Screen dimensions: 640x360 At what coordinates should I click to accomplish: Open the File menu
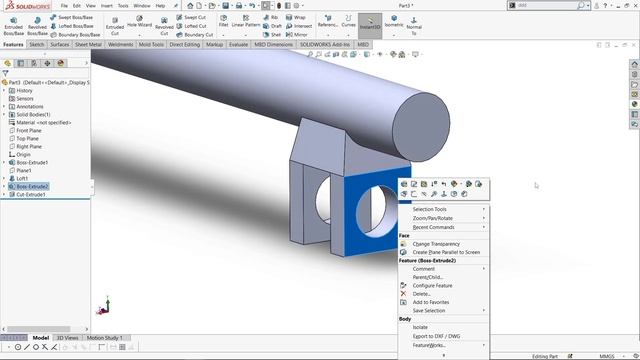64,6
